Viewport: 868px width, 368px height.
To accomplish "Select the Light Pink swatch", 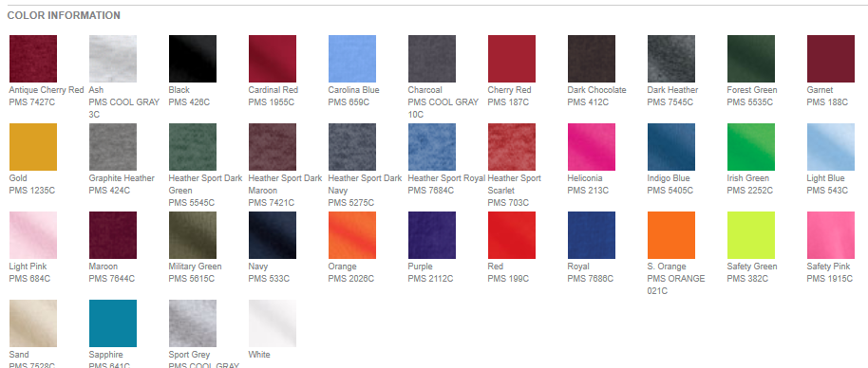I will [x=33, y=235].
